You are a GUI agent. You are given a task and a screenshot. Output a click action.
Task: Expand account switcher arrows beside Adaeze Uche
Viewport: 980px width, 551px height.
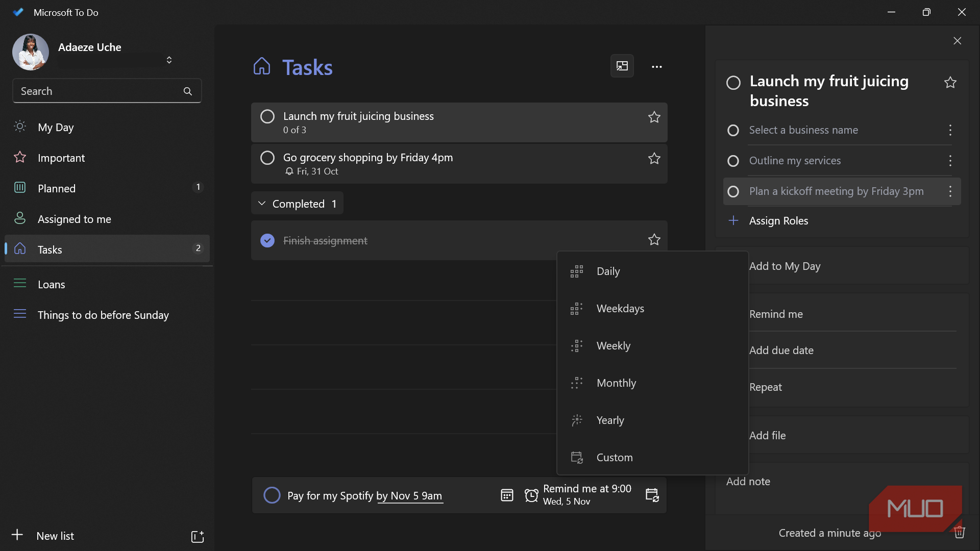(169, 60)
